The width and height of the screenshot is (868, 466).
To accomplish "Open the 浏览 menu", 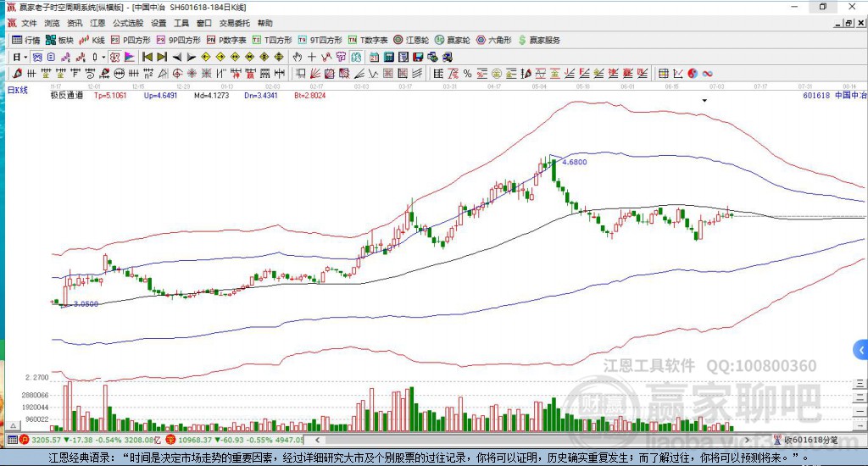I will tap(52, 23).
